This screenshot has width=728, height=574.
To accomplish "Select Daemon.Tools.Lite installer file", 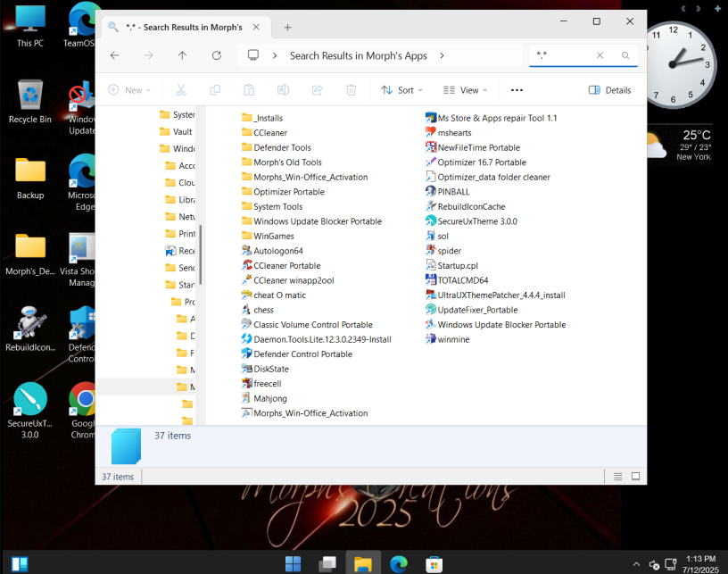I will tap(316, 339).
